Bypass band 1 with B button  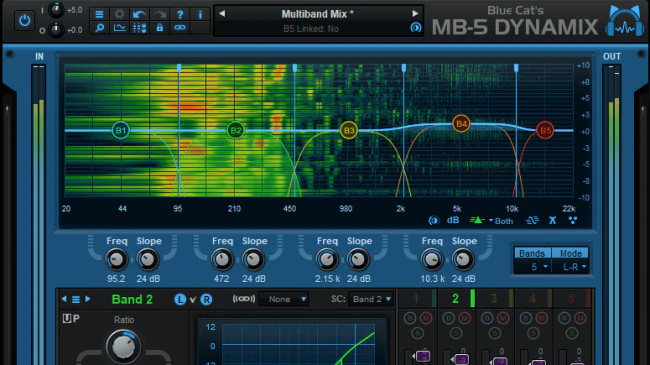(410, 319)
